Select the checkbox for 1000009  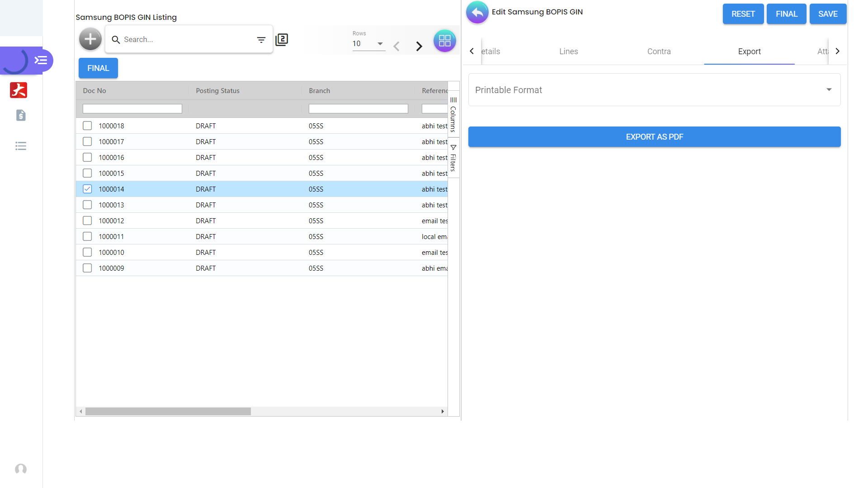87,268
